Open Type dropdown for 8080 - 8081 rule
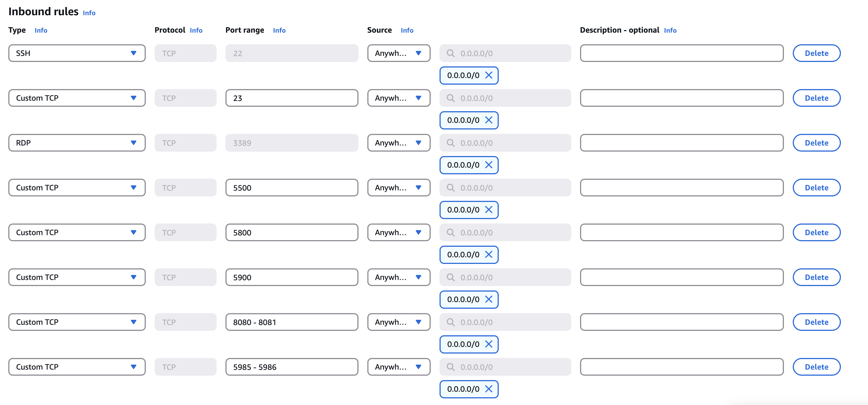The height and width of the screenshot is (405, 868). coord(77,322)
